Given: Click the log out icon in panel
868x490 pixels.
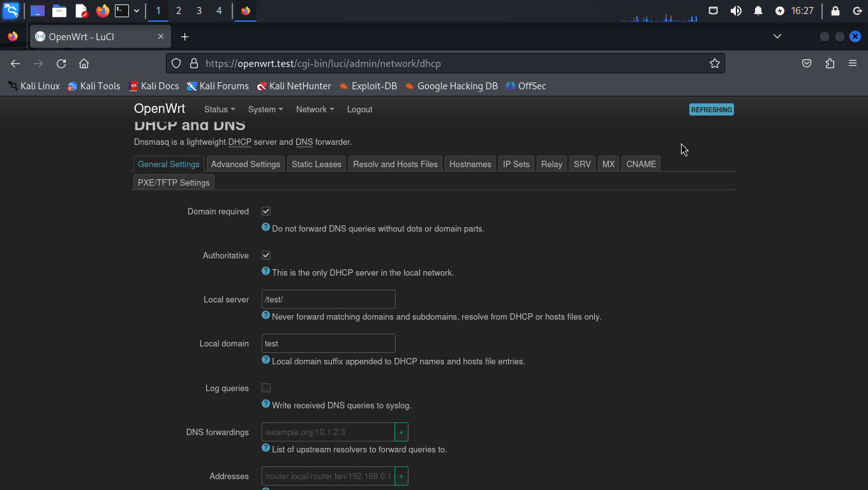Looking at the screenshot, I should (857, 11).
